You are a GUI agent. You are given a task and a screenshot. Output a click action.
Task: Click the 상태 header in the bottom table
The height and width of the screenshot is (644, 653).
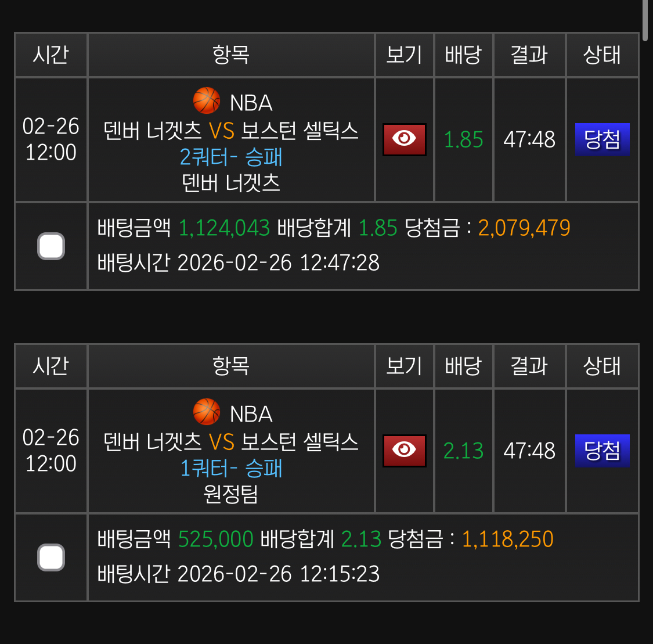pyautogui.click(x=602, y=366)
